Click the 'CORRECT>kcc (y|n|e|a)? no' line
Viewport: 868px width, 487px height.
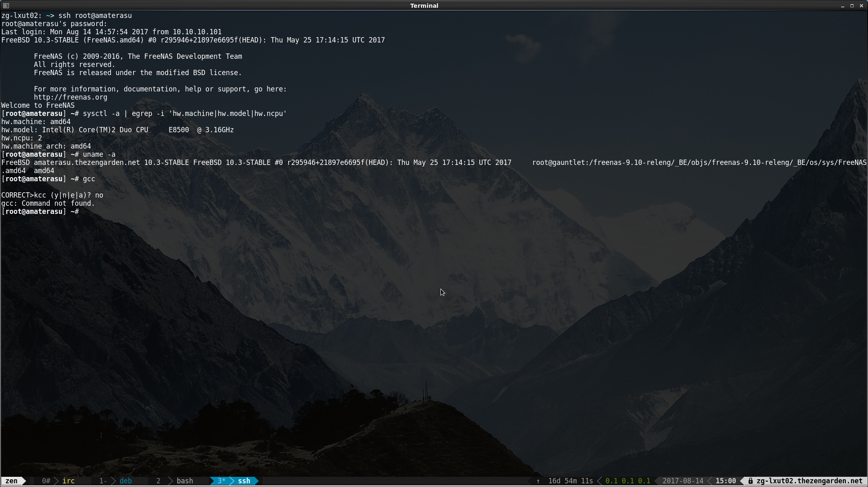(52, 195)
